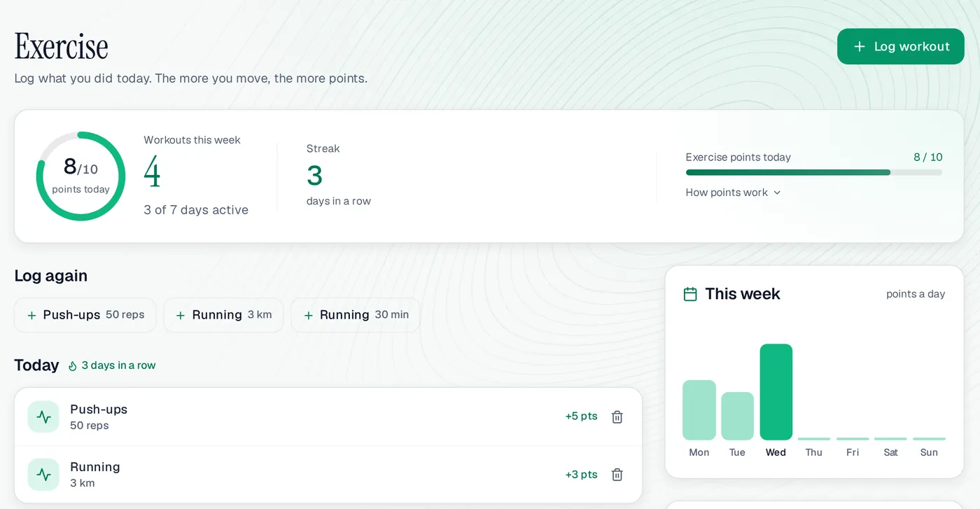Click the Push-ups activity pulse icon

pos(43,417)
